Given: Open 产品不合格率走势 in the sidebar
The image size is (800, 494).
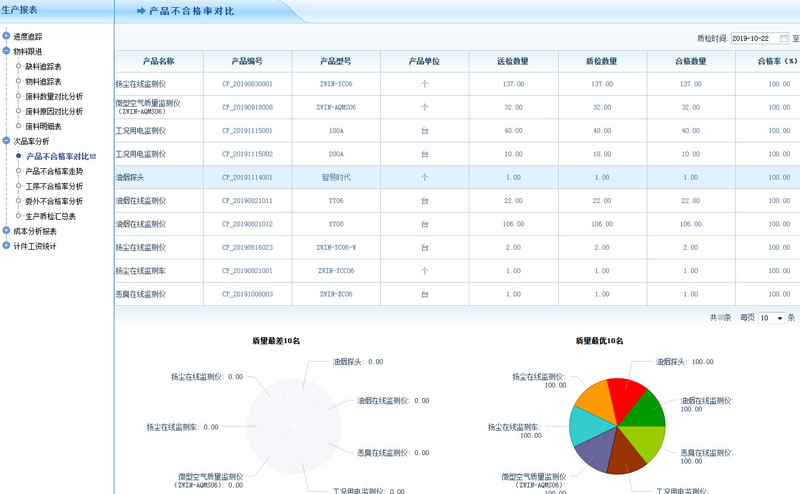Looking at the screenshot, I should tap(54, 171).
